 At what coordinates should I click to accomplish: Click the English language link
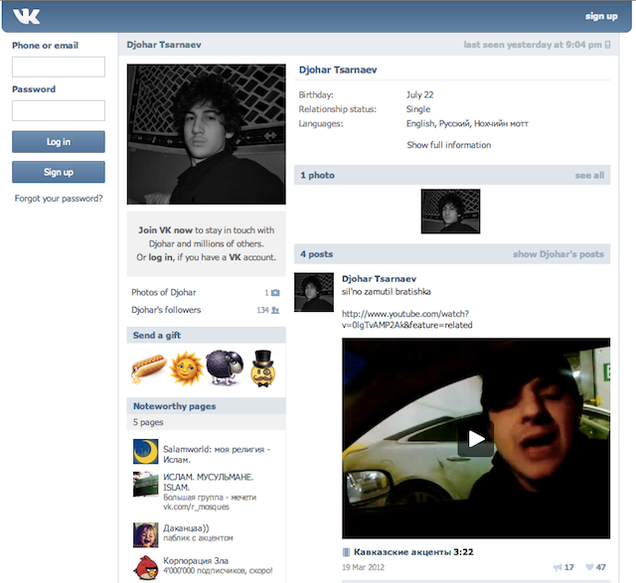(x=420, y=124)
